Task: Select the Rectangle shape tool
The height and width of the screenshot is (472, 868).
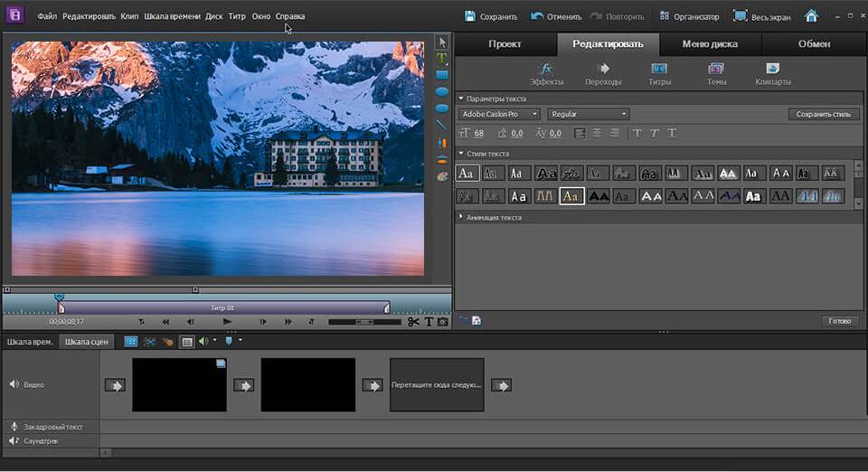Action: tap(442, 75)
